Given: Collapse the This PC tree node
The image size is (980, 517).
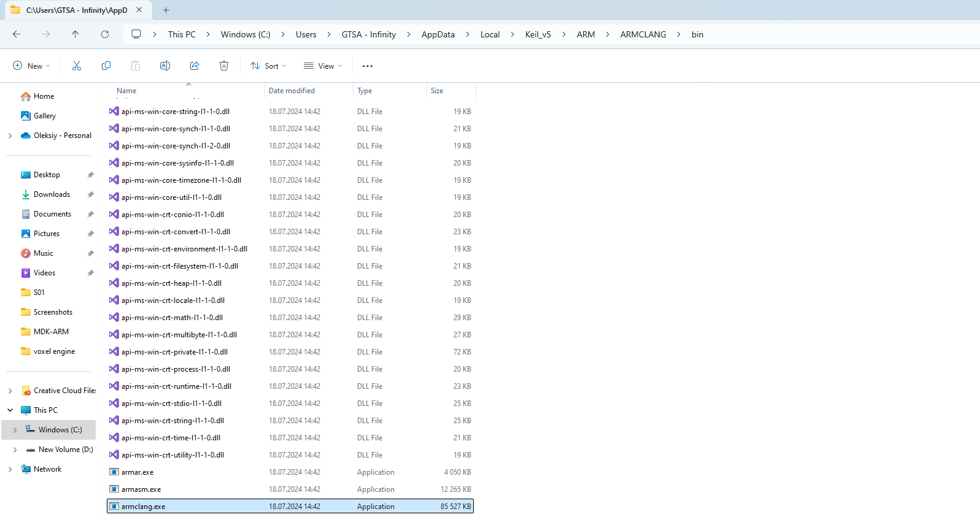Looking at the screenshot, I should [x=10, y=410].
